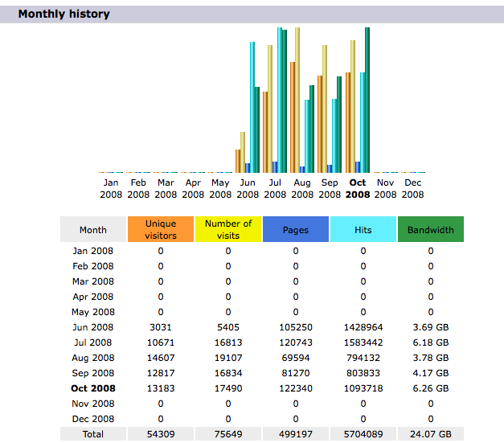Image resolution: width=504 pixels, height=443 pixels.
Task: Click unique visitors value 14607
Action: point(161,358)
